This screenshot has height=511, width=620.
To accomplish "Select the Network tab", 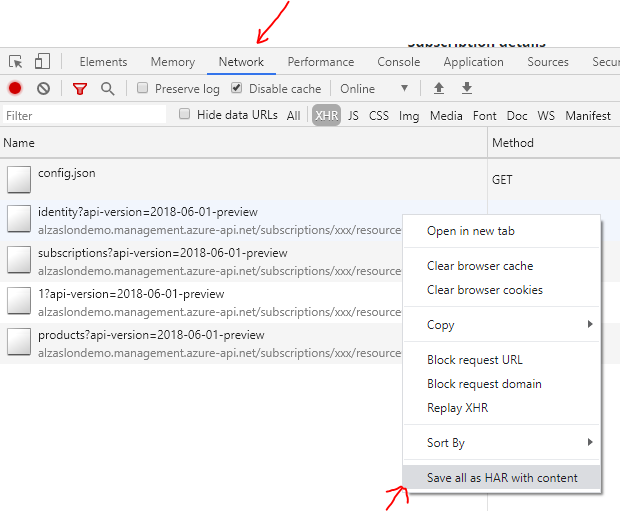I will 241,62.
